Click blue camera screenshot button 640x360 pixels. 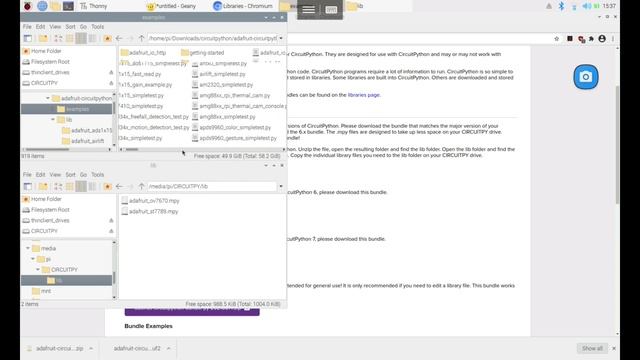[x=586, y=77]
